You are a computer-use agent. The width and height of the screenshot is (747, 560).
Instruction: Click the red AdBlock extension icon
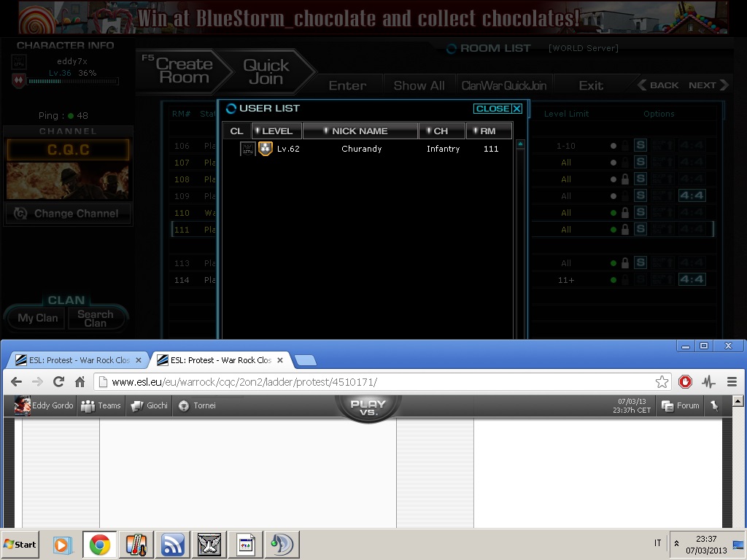pos(685,381)
